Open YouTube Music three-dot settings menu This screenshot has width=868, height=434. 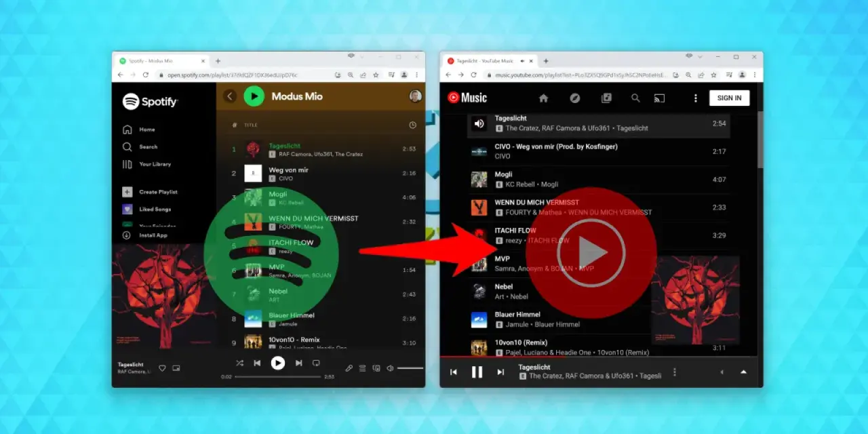[x=695, y=98]
